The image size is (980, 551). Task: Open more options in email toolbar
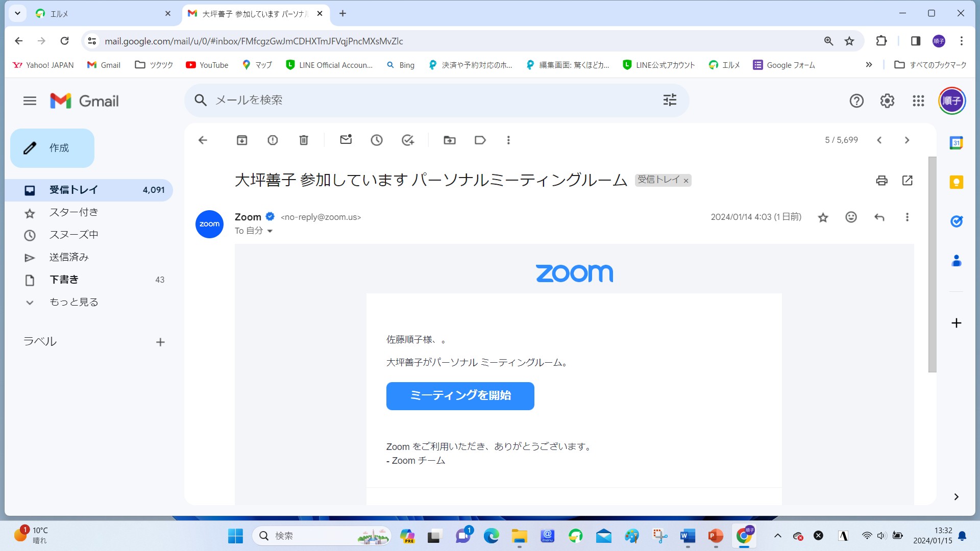[508, 140]
